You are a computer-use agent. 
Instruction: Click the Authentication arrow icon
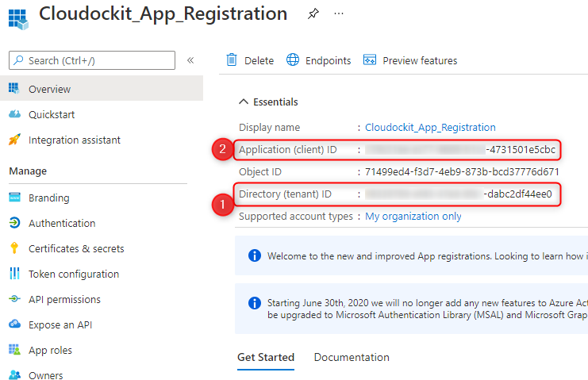tap(14, 223)
